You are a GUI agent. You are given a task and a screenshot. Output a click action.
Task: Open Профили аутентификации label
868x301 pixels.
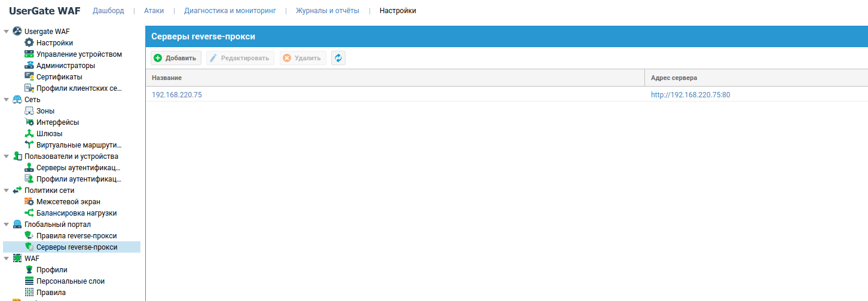[78, 179]
